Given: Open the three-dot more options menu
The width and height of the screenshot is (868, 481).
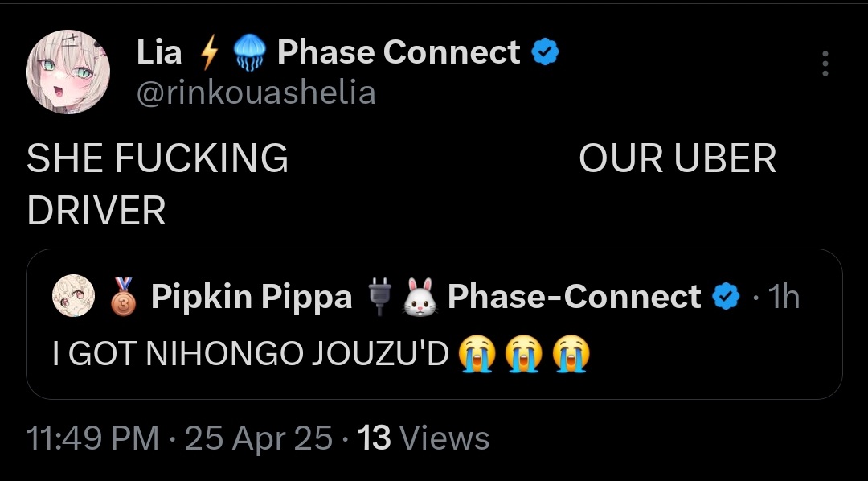Looking at the screenshot, I should coord(825,64).
